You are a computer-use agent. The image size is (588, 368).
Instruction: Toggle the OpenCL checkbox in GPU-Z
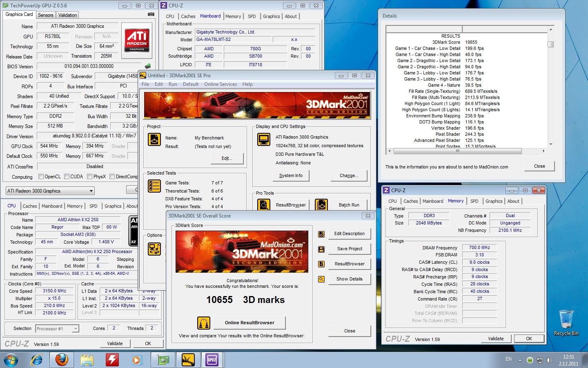[41, 177]
